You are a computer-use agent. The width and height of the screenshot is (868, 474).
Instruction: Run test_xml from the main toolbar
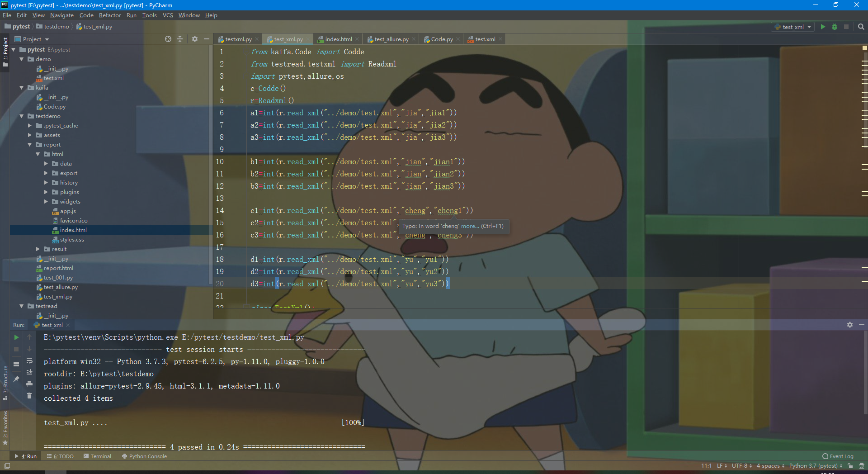[x=823, y=27]
